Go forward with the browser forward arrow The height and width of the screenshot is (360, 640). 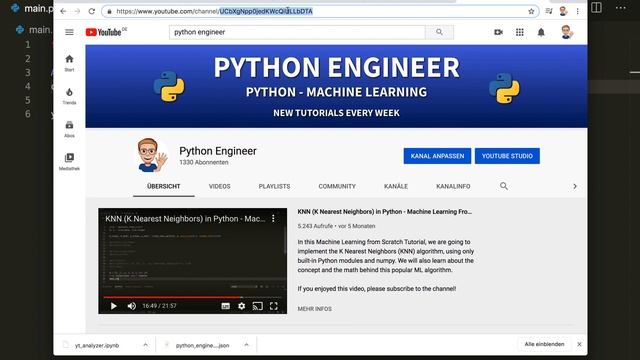point(78,11)
